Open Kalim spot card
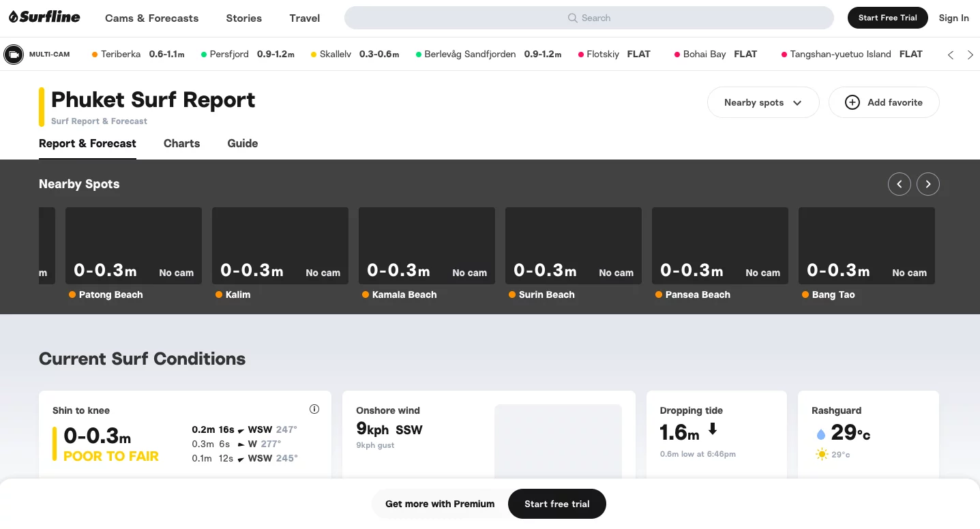Screen dimensions: 980x529 (280, 254)
